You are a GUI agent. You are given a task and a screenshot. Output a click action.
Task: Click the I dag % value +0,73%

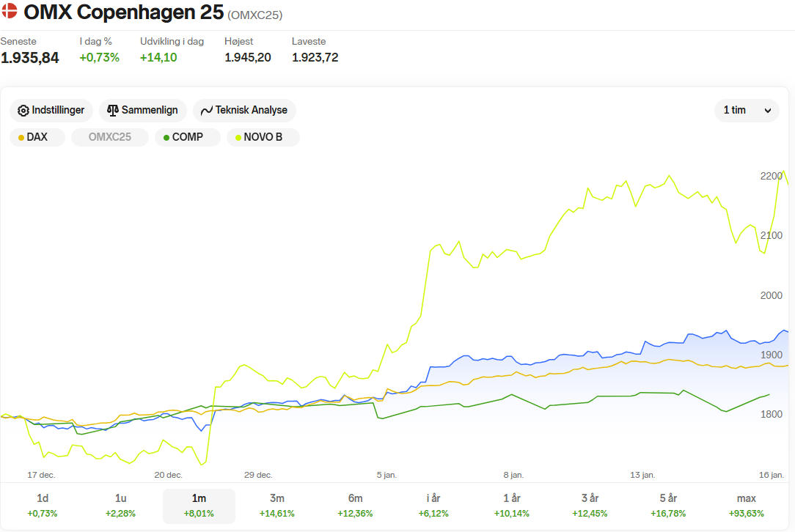(x=100, y=58)
